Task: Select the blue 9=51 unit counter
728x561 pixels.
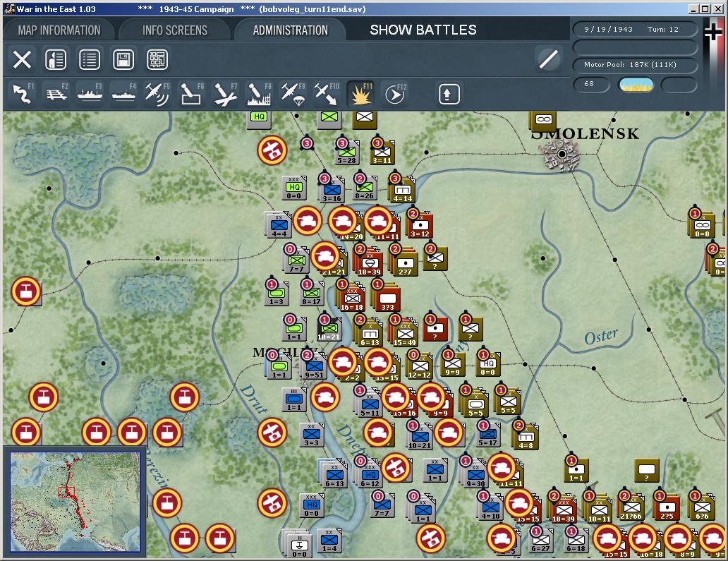Action: pos(315,367)
